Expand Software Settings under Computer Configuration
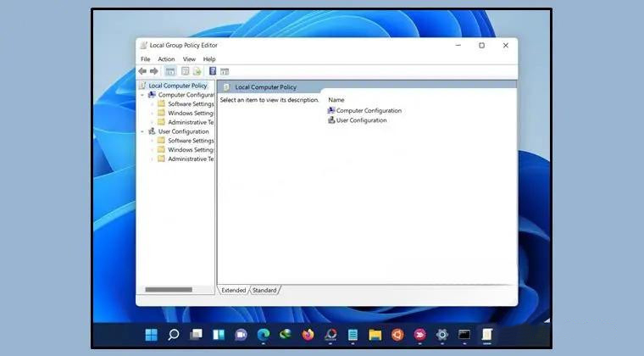 (152, 104)
